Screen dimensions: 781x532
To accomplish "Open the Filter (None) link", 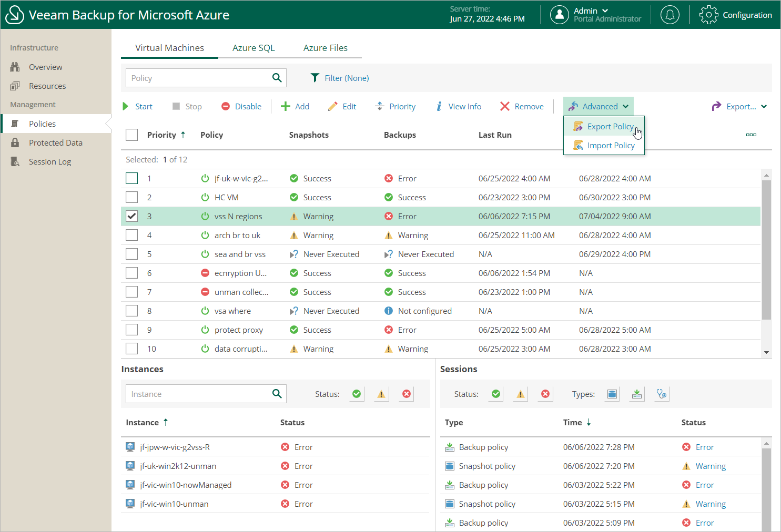I will 346,78.
